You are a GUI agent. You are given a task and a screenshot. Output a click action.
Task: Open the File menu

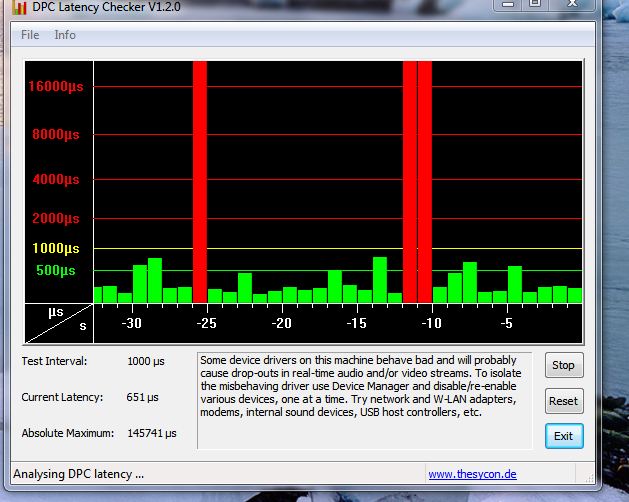pos(30,35)
